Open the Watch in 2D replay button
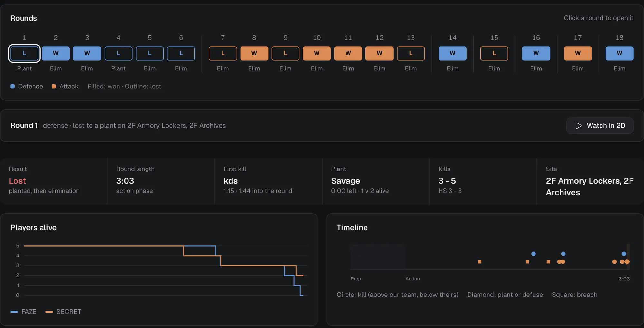Viewport: 644px width, 328px height. [600, 126]
